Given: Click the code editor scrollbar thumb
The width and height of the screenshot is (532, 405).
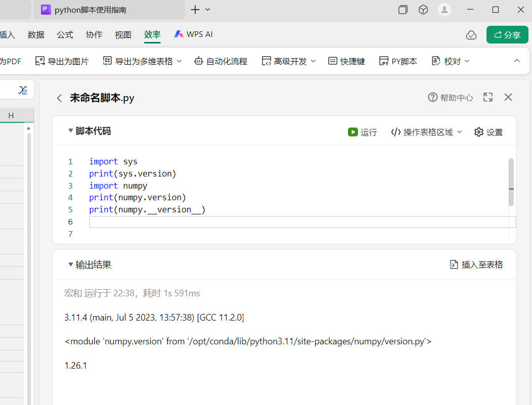Looking at the screenshot, I should (x=511, y=182).
